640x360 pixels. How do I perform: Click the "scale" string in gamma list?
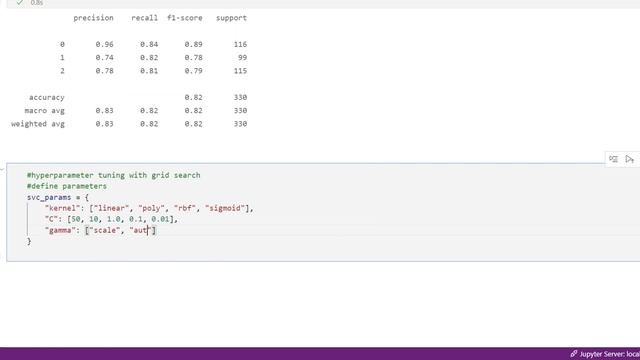[104, 230]
